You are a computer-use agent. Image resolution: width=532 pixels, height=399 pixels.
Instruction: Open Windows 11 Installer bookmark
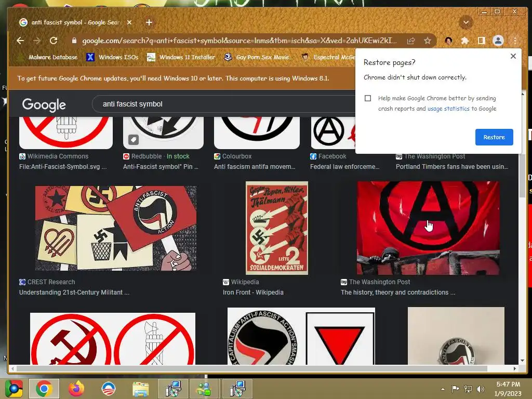181,57
